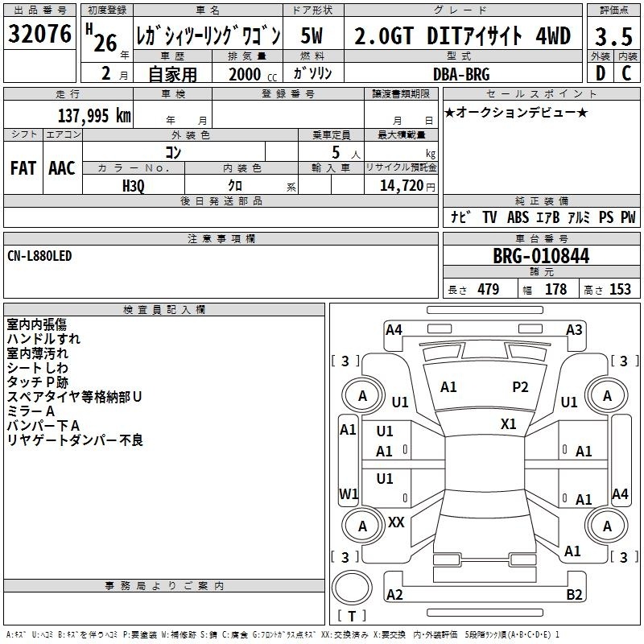This screenshot has height=644, width=644.
Task: Click the rear-left tire circle marked A
Action: (362, 526)
